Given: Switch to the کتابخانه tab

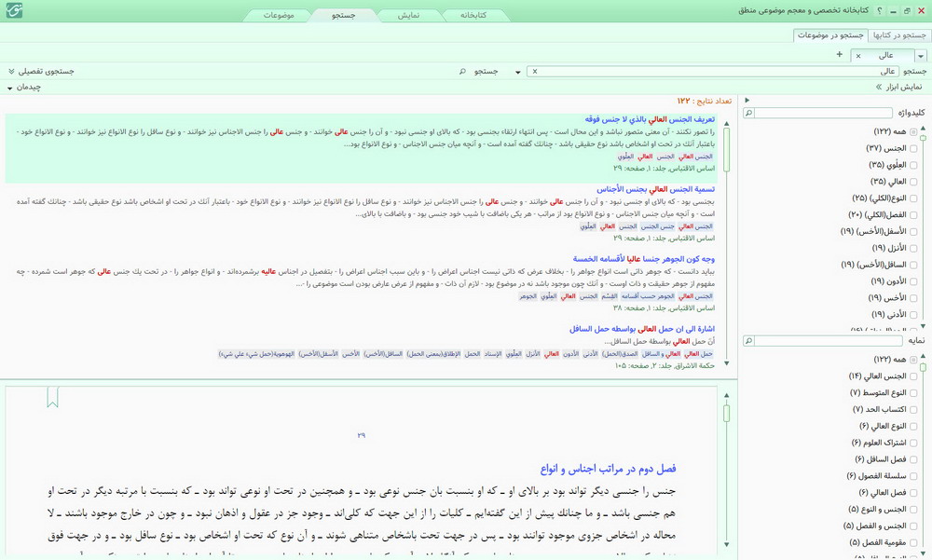Looking at the screenshot, I should click(473, 16).
